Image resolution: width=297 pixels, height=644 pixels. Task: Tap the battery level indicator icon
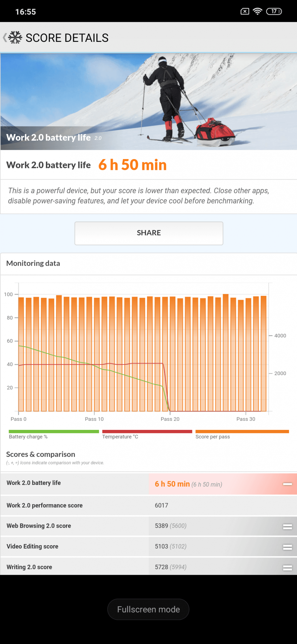pyautogui.click(x=274, y=12)
